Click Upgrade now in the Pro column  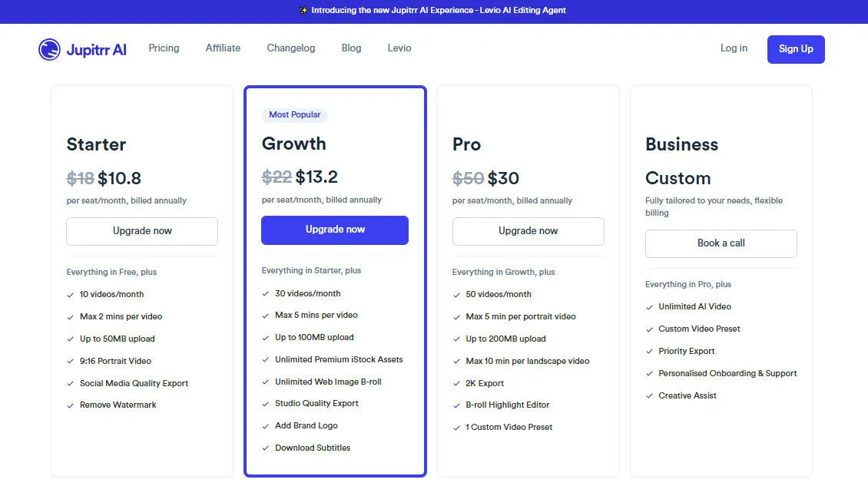[528, 231]
